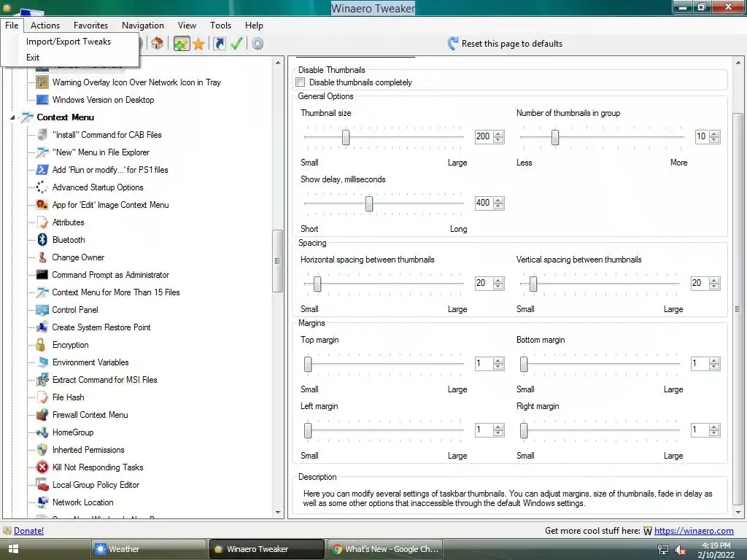747x560 pixels.
Task: Increase Bottom margin spinner up arrow
Action: pyautogui.click(x=713, y=361)
